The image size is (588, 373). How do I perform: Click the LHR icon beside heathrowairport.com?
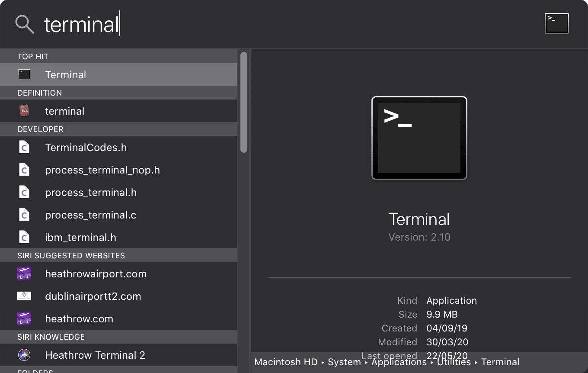[x=24, y=273]
